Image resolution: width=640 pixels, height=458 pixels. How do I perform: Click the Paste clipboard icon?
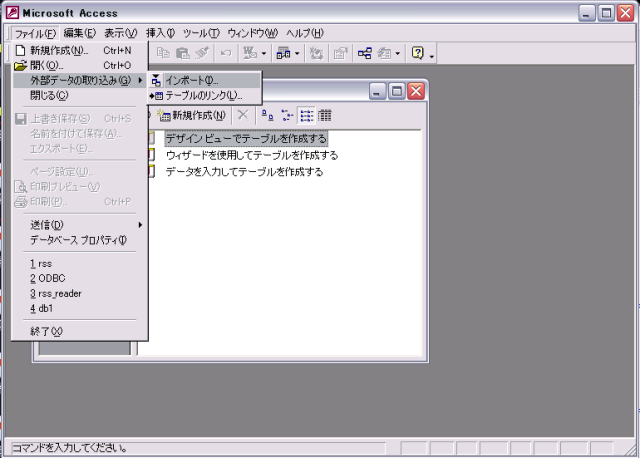pos(182,53)
